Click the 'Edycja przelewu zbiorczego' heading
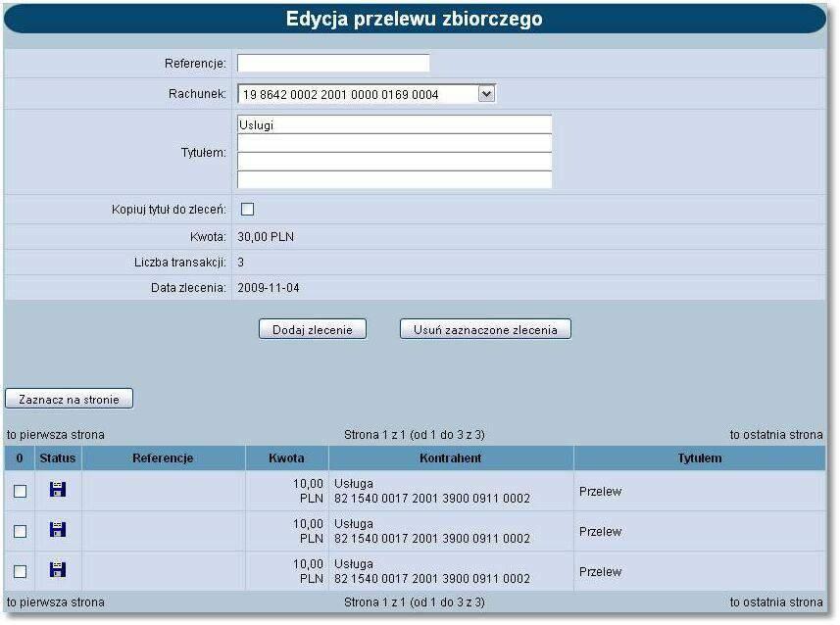This screenshot has width=840, height=625. [414, 19]
